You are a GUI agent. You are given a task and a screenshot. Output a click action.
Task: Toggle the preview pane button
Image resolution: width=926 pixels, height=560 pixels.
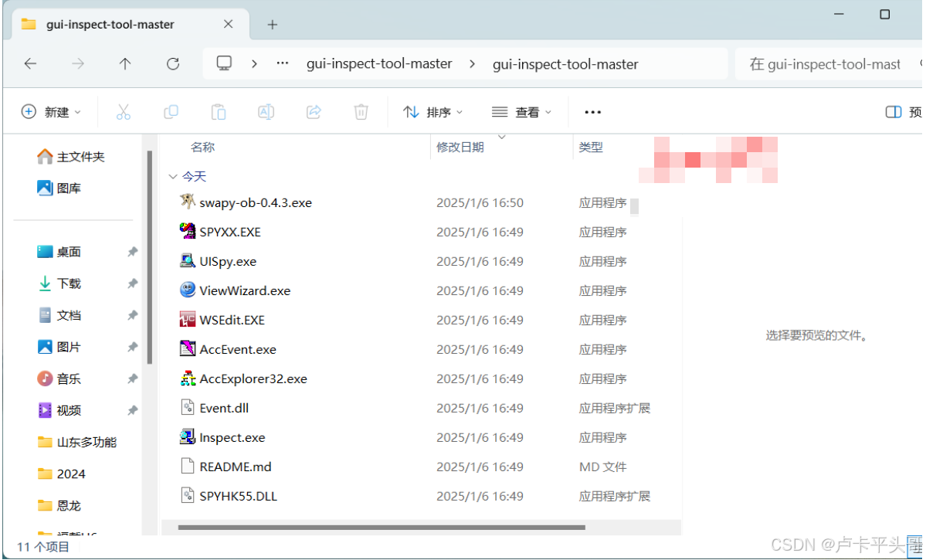(x=902, y=112)
